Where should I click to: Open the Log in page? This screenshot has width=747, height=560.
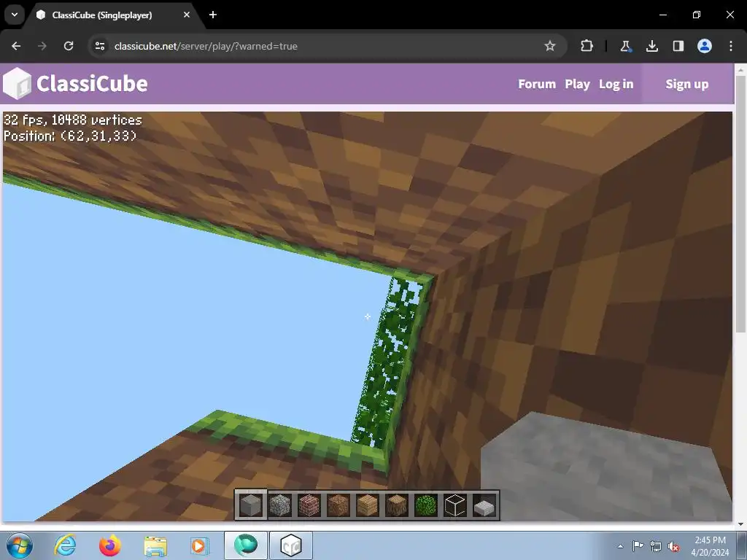pos(616,84)
